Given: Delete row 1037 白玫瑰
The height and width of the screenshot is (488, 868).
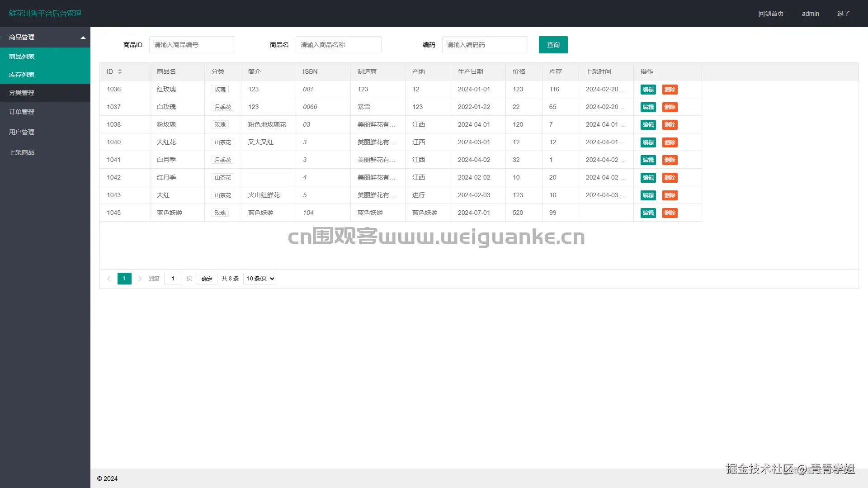Looking at the screenshot, I should 670,107.
